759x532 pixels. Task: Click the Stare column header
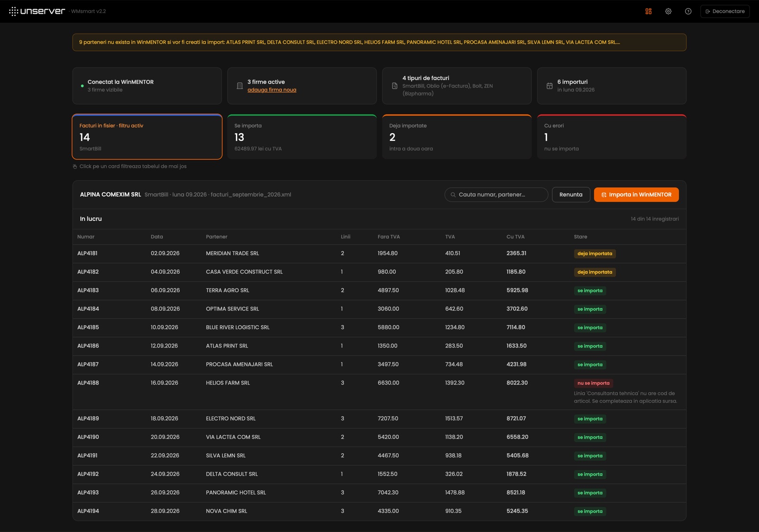point(581,237)
